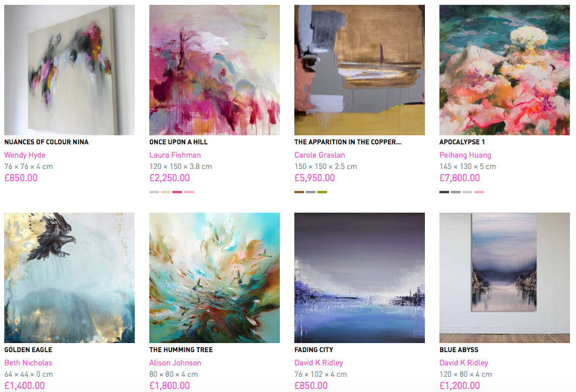
Task: Click David K Ridley under Fading City
Action: [319, 363]
